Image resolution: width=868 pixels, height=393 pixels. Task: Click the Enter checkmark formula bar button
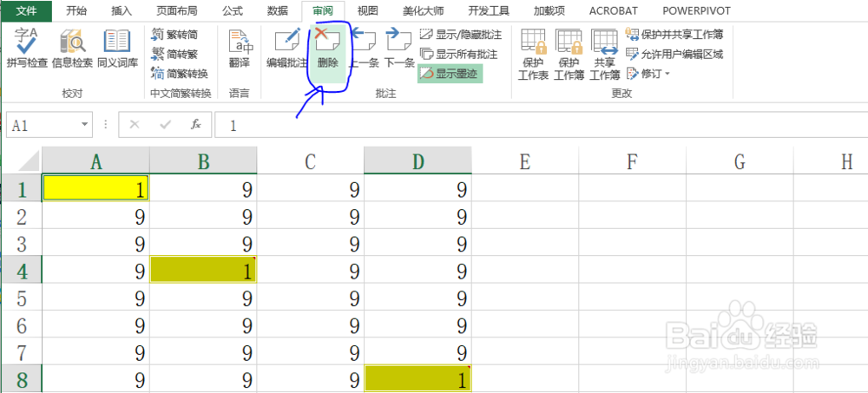click(165, 125)
